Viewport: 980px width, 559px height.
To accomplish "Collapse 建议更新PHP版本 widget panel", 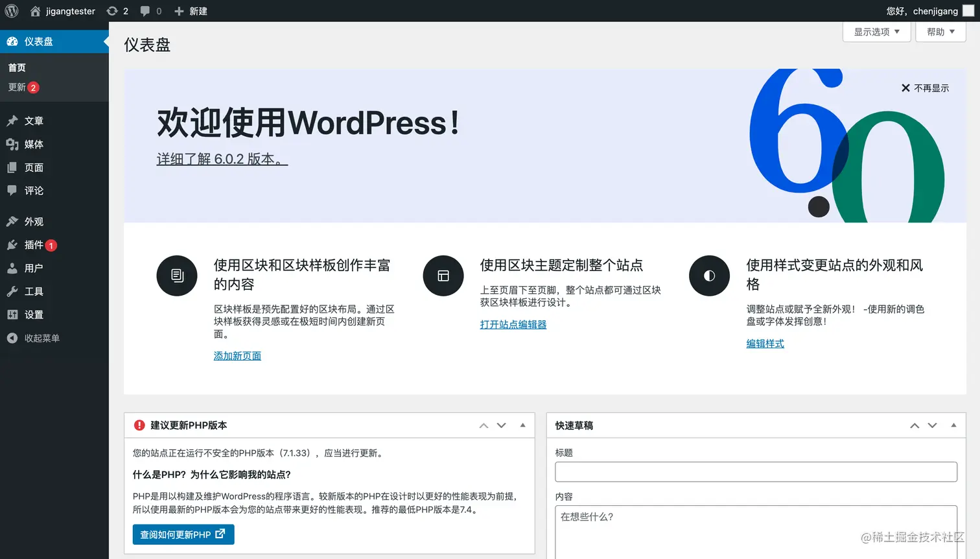I will click(522, 425).
